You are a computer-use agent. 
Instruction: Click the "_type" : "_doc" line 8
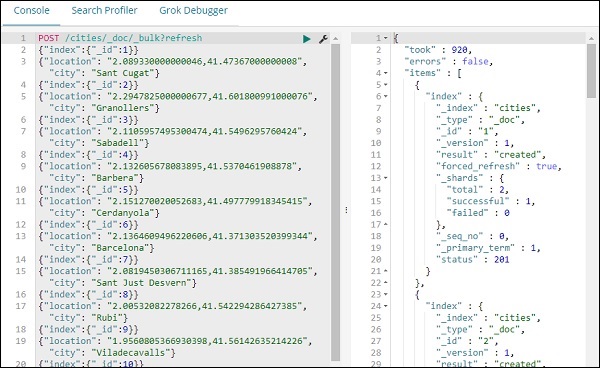(480, 120)
